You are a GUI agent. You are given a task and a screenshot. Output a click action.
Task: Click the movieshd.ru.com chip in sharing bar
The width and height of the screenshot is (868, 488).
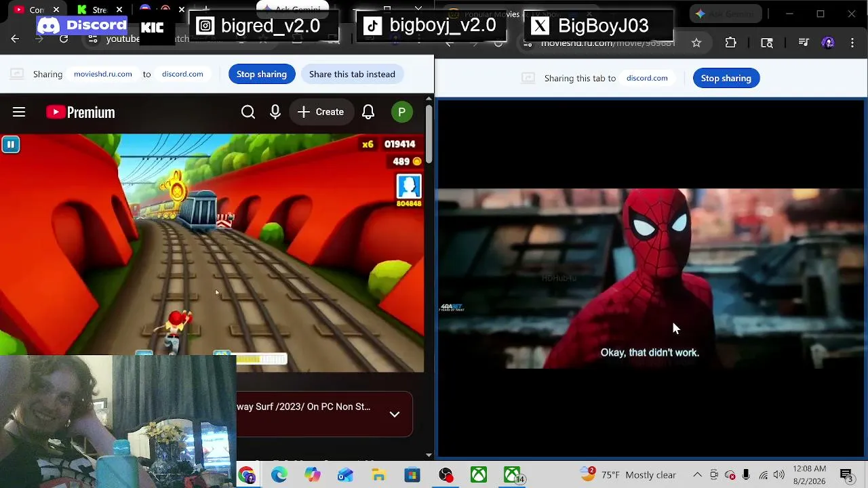coord(103,74)
